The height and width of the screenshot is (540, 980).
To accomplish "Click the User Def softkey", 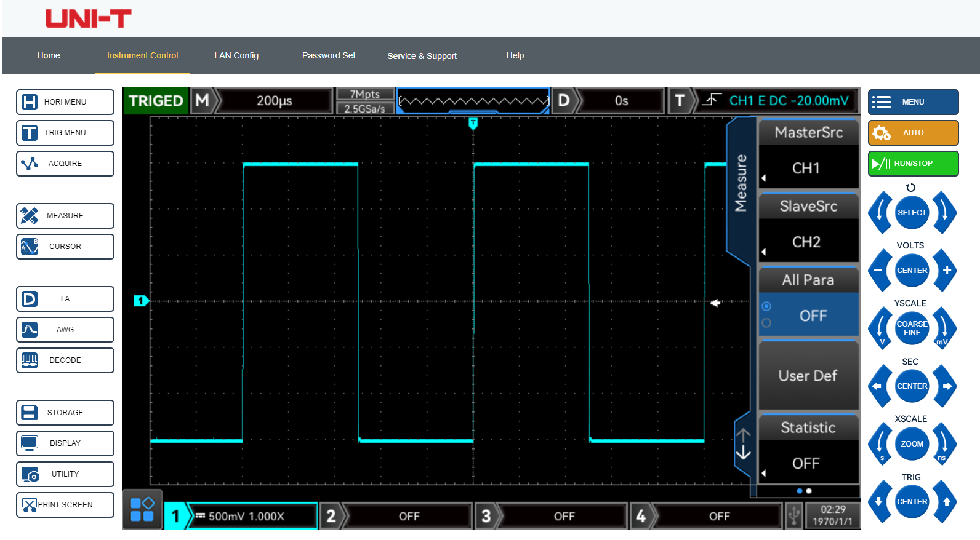I will pyautogui.click(x=808, y=376).
